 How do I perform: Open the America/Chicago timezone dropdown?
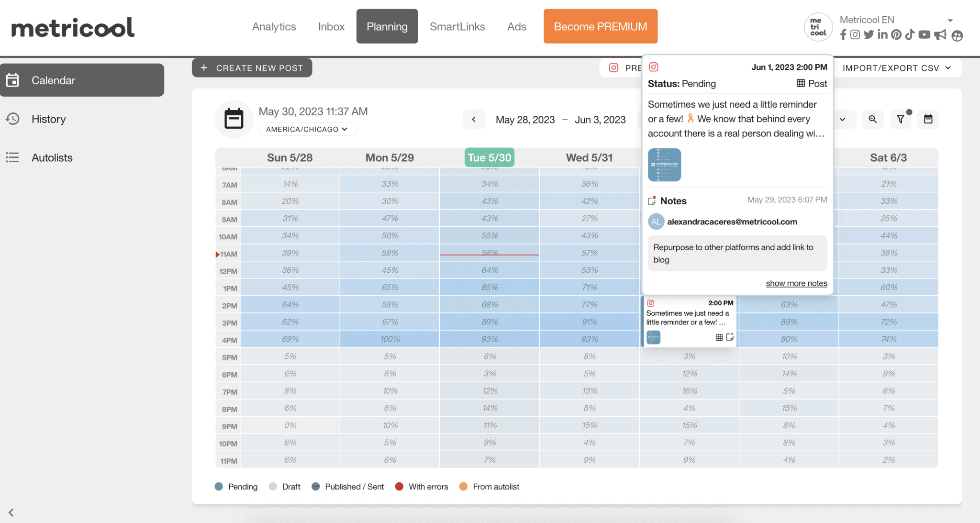point(307,129)
